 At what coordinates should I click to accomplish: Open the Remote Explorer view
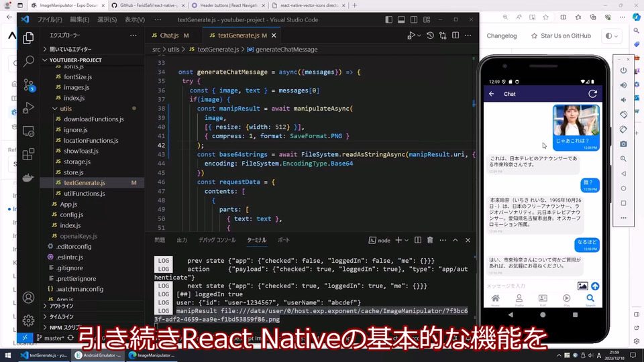coord(28,131)
